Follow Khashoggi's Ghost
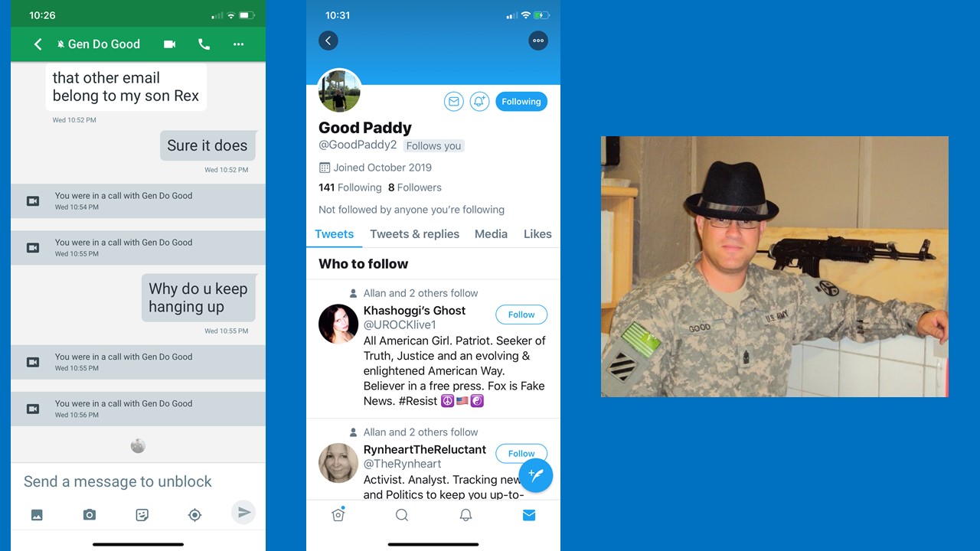The width and height of the screenshot is (980, 551). [521, 315]
